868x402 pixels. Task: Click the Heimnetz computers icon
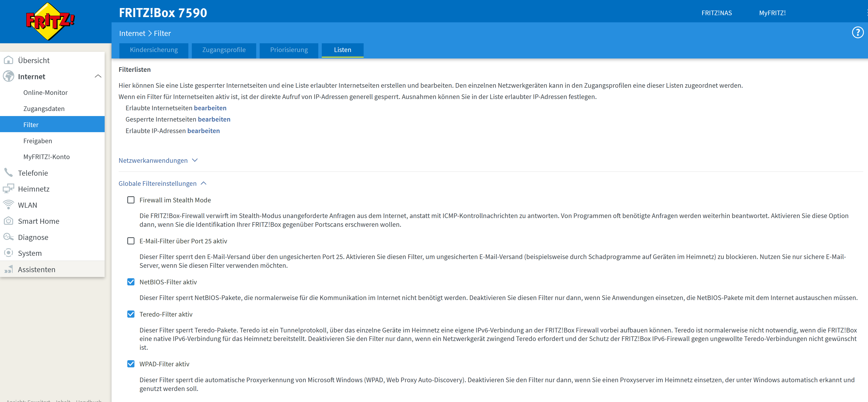point(9,189)
